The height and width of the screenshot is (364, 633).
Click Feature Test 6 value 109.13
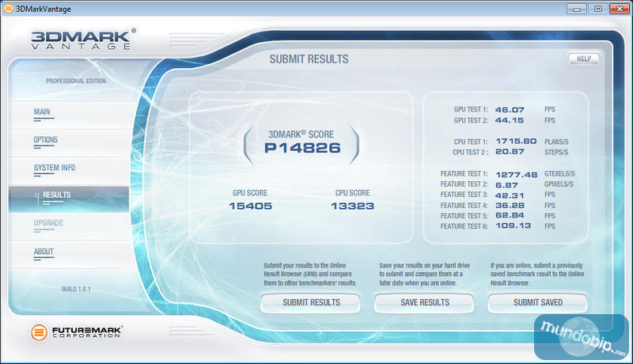[513, 226]
